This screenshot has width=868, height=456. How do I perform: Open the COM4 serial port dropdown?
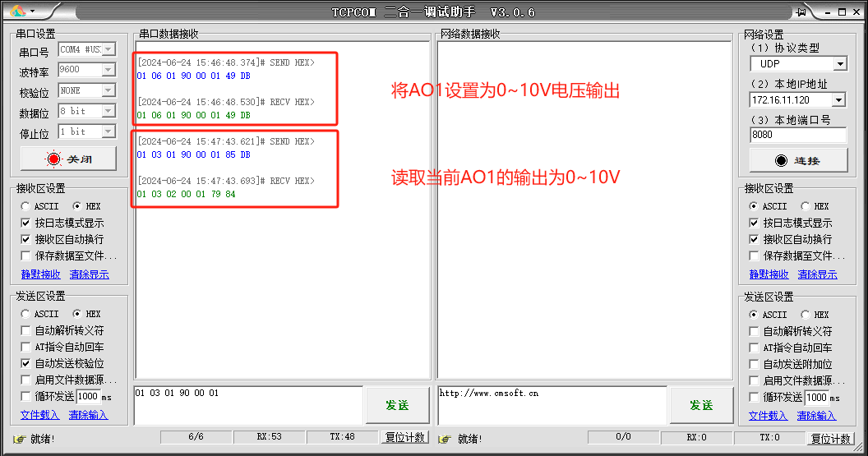(x=108, y=49)
